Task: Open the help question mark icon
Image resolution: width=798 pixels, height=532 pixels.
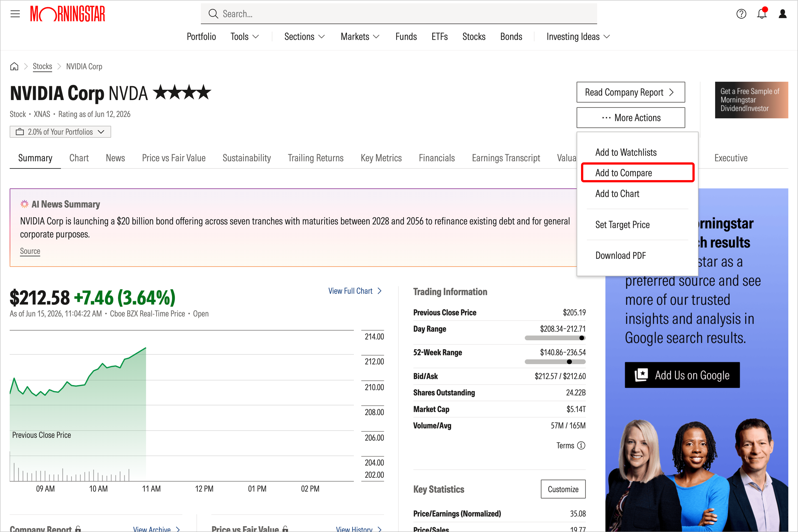Action: [x=741, y=14]
